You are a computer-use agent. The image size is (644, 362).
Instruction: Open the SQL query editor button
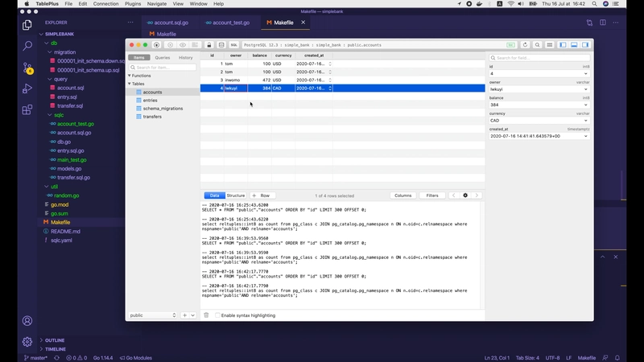click(233, 45)
